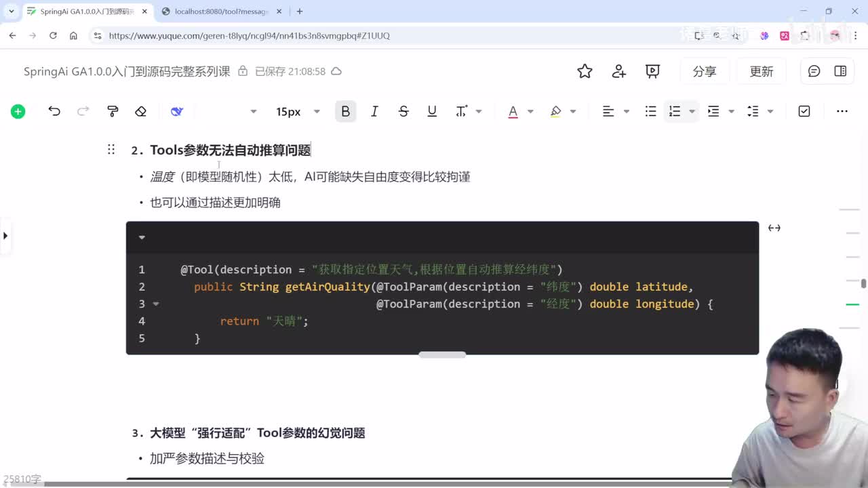Go to the browser home page
The image size is (868, 488).
tap(73, 35)
